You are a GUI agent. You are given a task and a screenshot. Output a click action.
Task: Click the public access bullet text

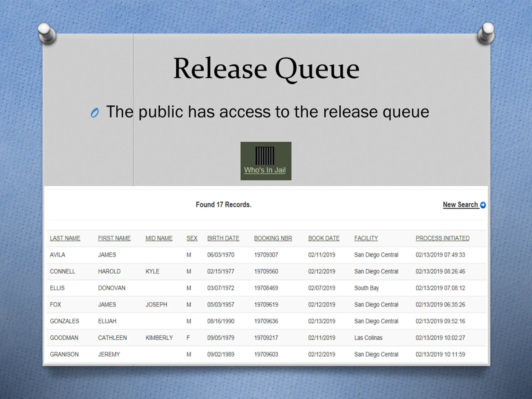tap(267, 112)
